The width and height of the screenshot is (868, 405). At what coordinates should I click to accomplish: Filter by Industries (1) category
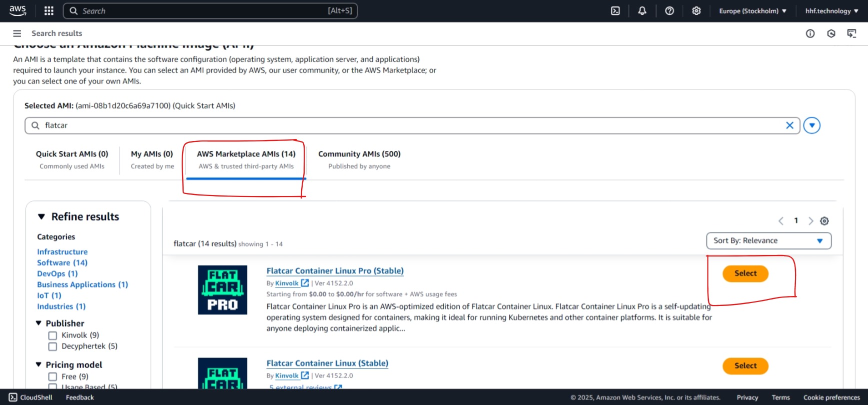coord(61,306)
